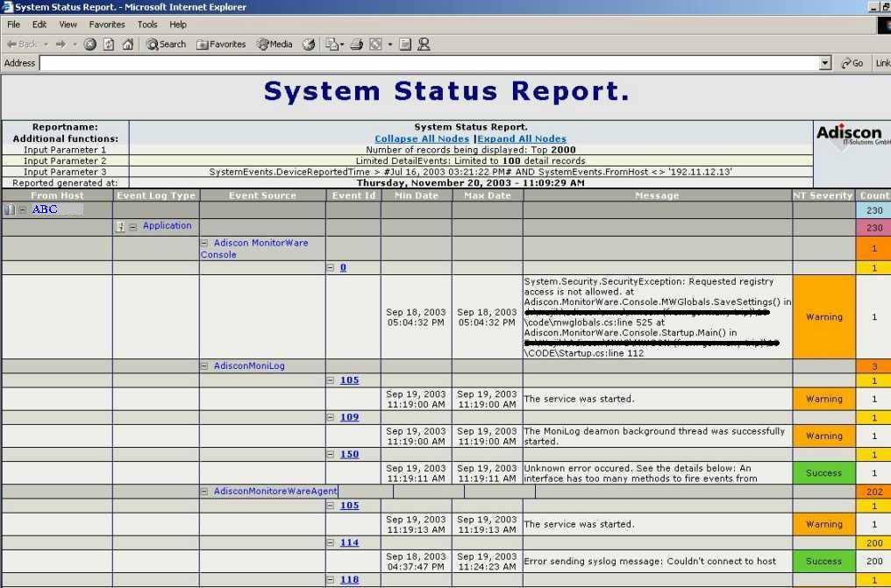This screenshot has height=588, width=891.
Task: Click the Adiscon logo image
Action: tap(852, 136)
